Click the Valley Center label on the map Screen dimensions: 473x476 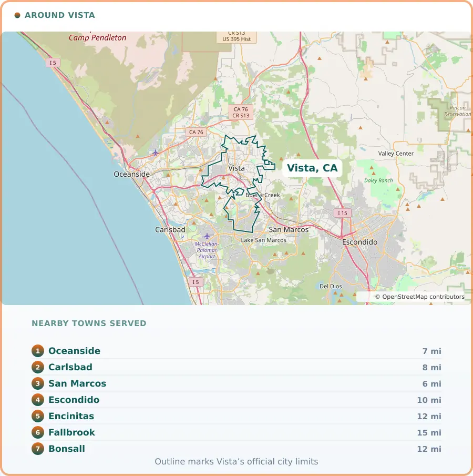click(396, 154)
